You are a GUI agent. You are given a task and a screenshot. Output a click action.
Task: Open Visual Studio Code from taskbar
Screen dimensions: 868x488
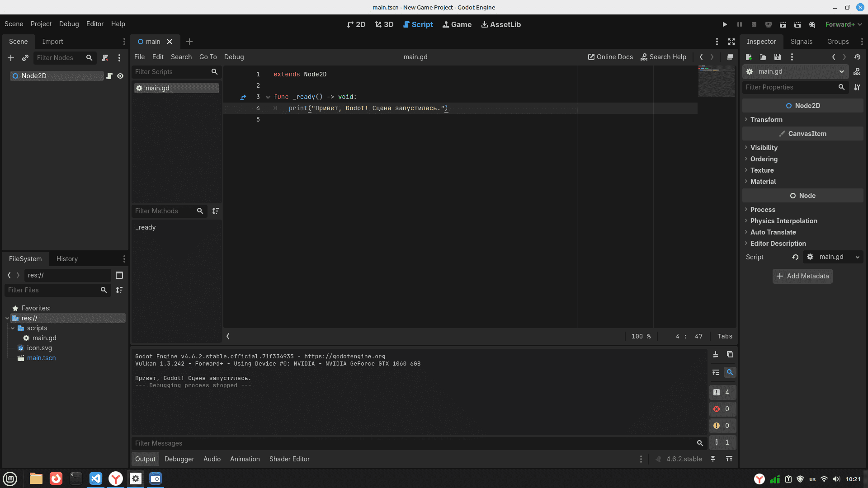point(96,479)
